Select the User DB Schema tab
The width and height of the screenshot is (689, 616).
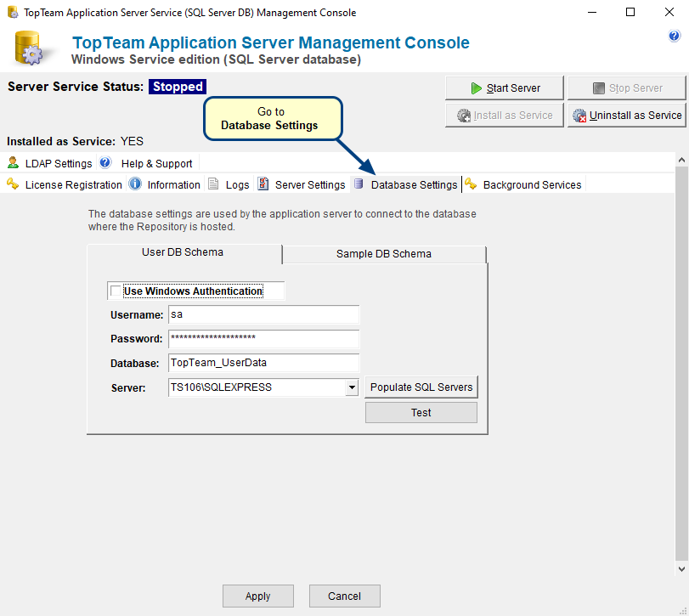pos(184,252)
